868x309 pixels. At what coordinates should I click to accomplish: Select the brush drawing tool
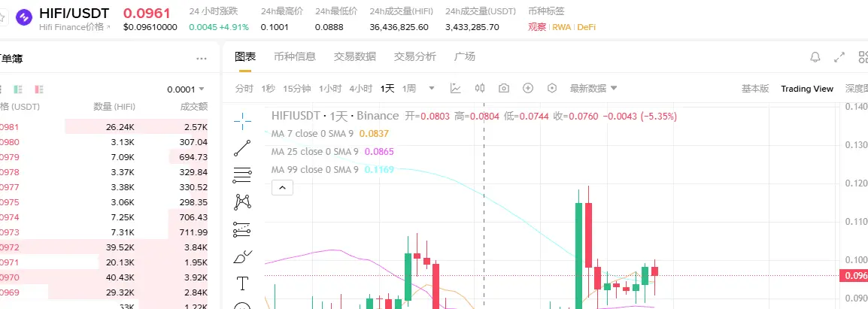point(243,256)
